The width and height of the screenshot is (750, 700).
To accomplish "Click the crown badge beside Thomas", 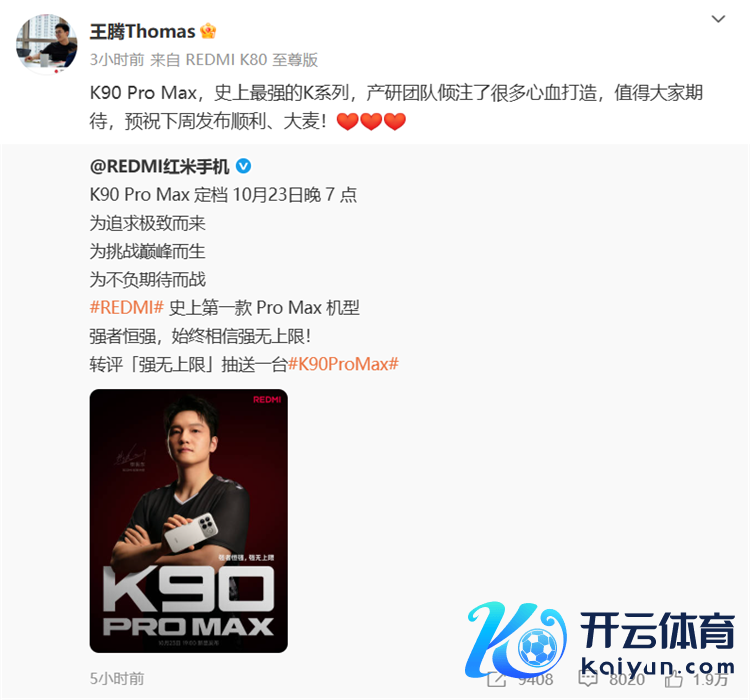I will point(208,31).
